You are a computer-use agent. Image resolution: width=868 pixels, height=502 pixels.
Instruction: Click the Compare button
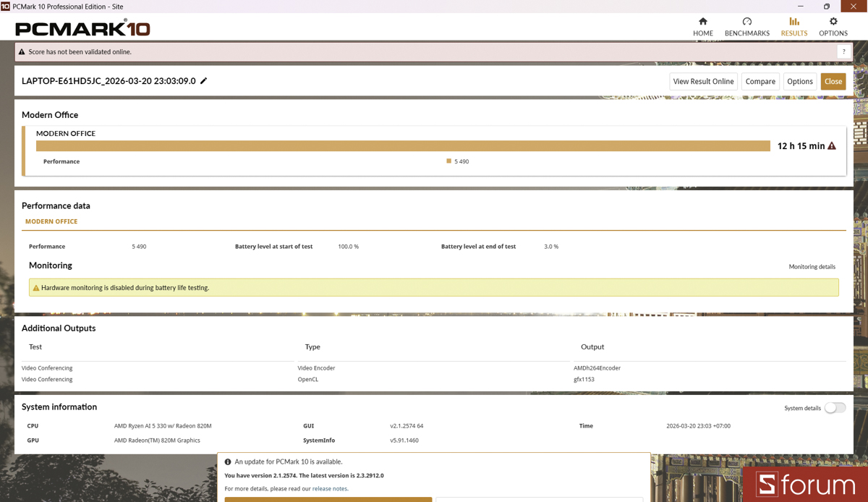click(760, 82)
